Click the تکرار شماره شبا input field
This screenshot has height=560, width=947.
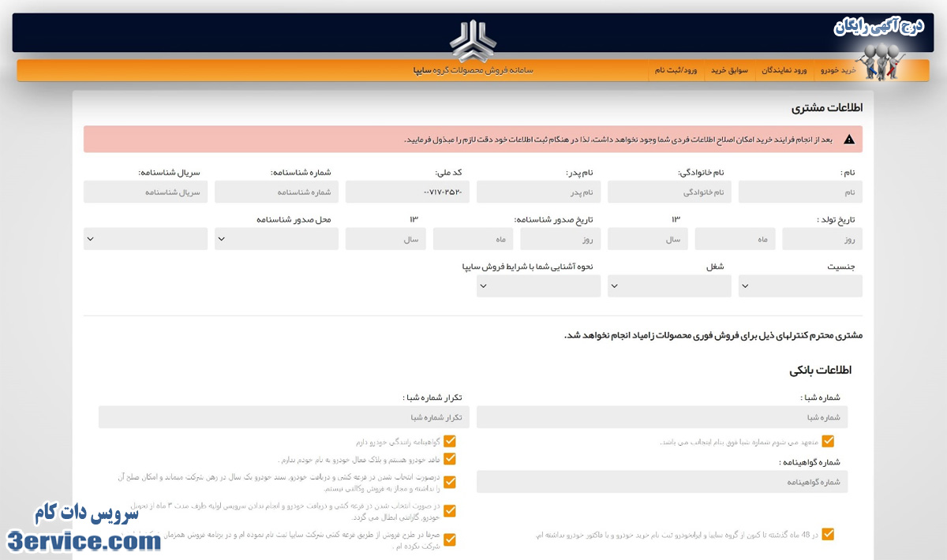click(284, 417)
